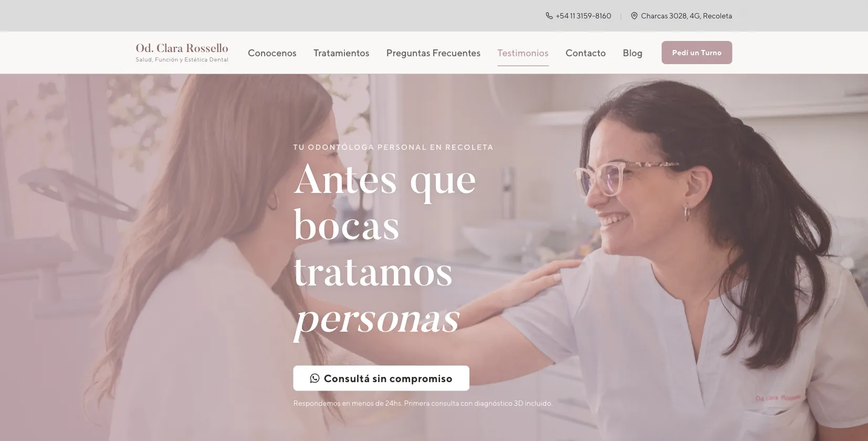
Task: Click the hero headline Antes que bocas
Action: 385,203
